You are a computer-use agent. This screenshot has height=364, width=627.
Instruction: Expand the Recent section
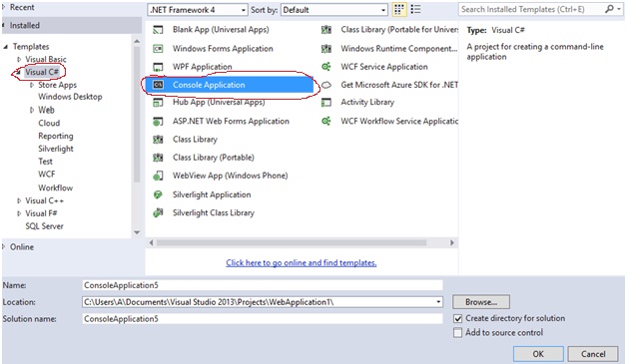pos(4,7)
